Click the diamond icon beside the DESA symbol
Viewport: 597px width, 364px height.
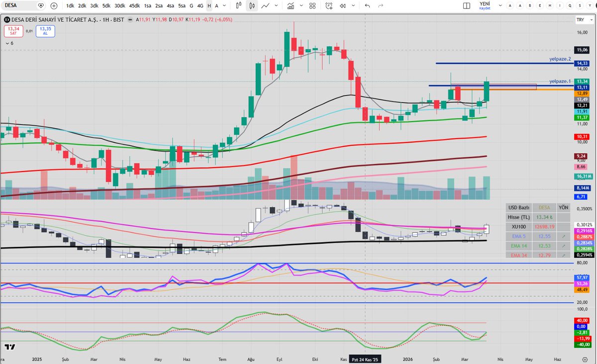click(40, 5)
